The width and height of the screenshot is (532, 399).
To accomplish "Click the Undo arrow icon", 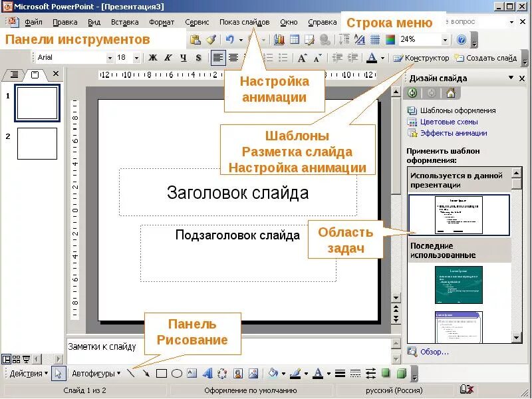I will point(230,40).
